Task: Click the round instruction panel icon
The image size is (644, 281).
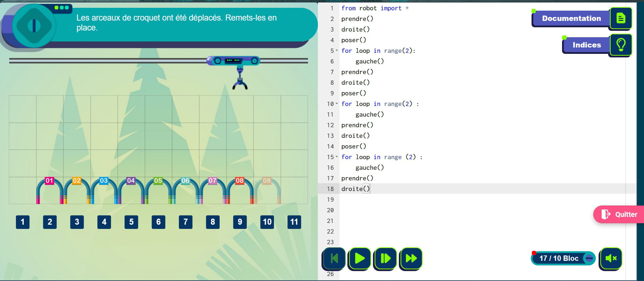Action: [34, 26]
